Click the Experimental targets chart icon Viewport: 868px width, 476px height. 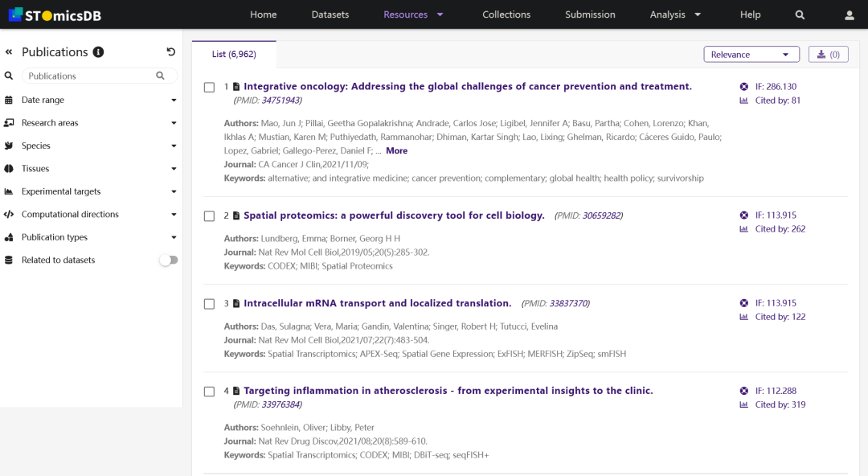point(9,191)
